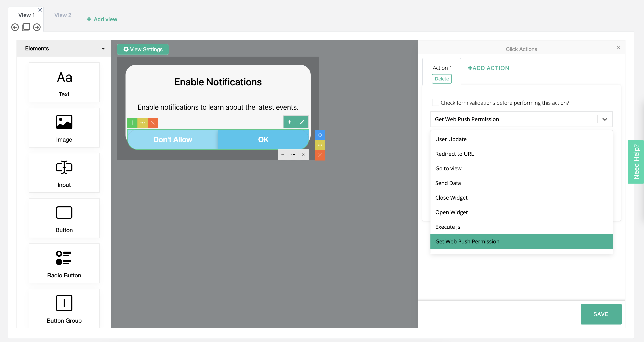Open View Settings
This screenshot has width=644, height=342.
click(x=143, y=49)
